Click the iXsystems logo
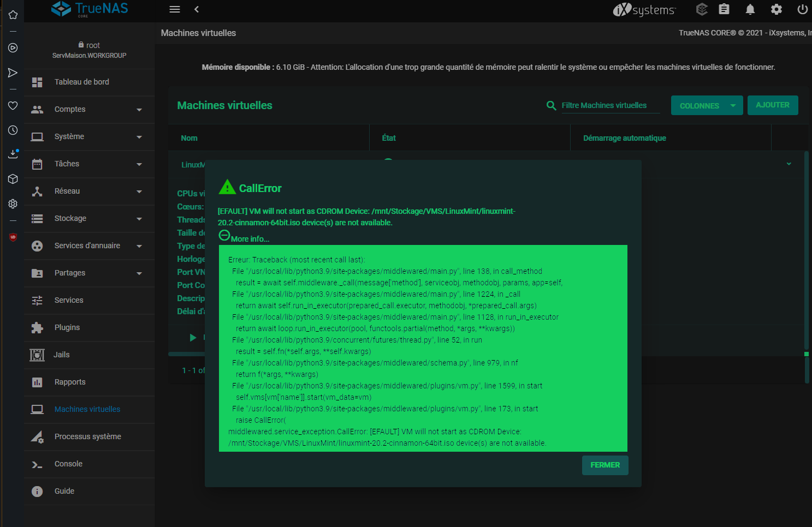Screen dimensions: 812x527 click(644, 9)
